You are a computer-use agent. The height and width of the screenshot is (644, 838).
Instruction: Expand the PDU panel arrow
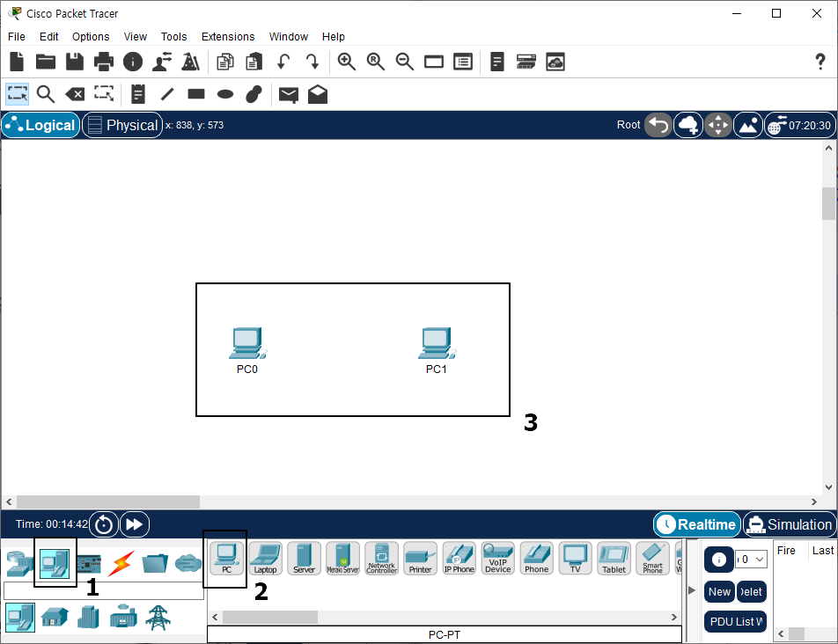tap(692, 590)
